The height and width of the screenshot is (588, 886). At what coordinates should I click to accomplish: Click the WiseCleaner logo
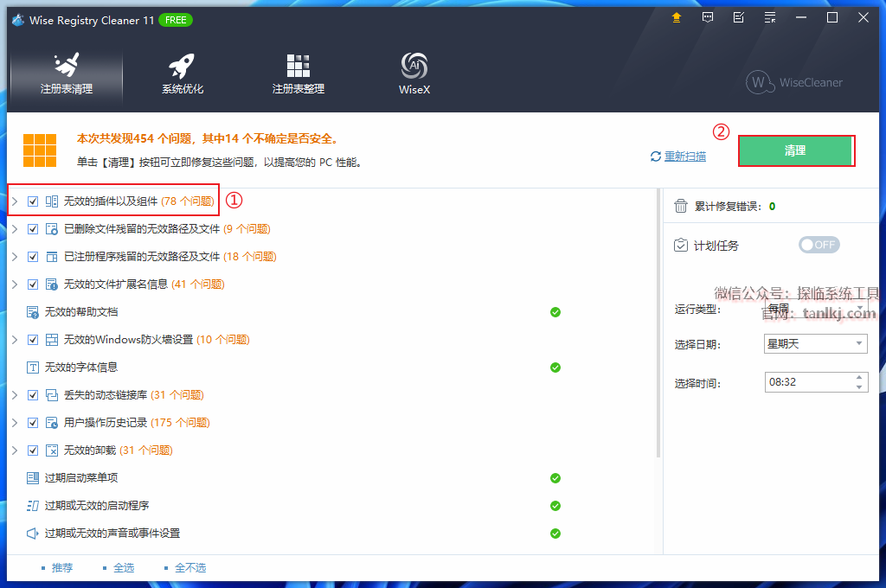794,82
